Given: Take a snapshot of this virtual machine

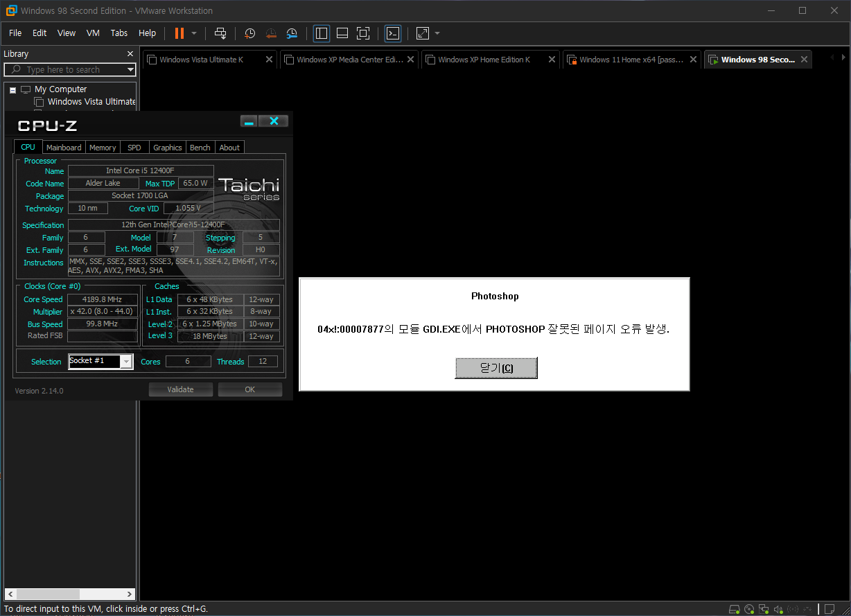Looking at the screenshot, I should pyautogui.click(x=249, y=33).
